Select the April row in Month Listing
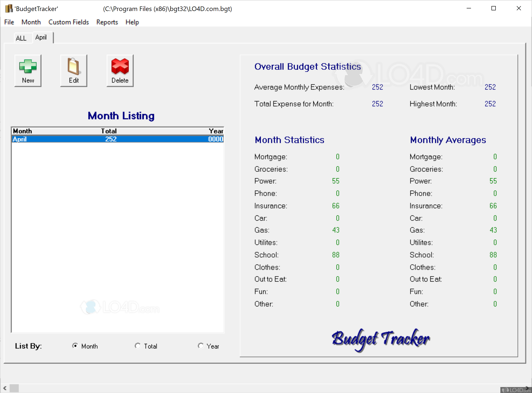The height and width of the screenshot is (393, 532). pos(95,139)
